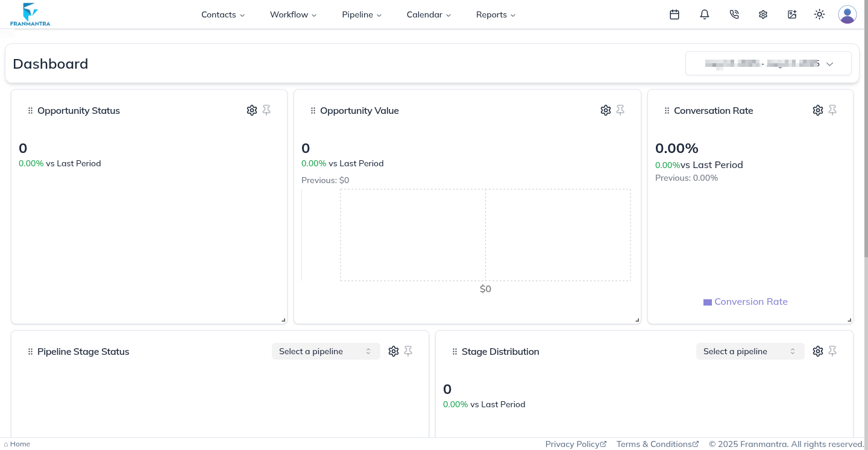Image resolution: width=868 pixels, height=450 pixels.
Task: Click the Conversion Rate legend color swatch
Action: click(x=708, y=302)
